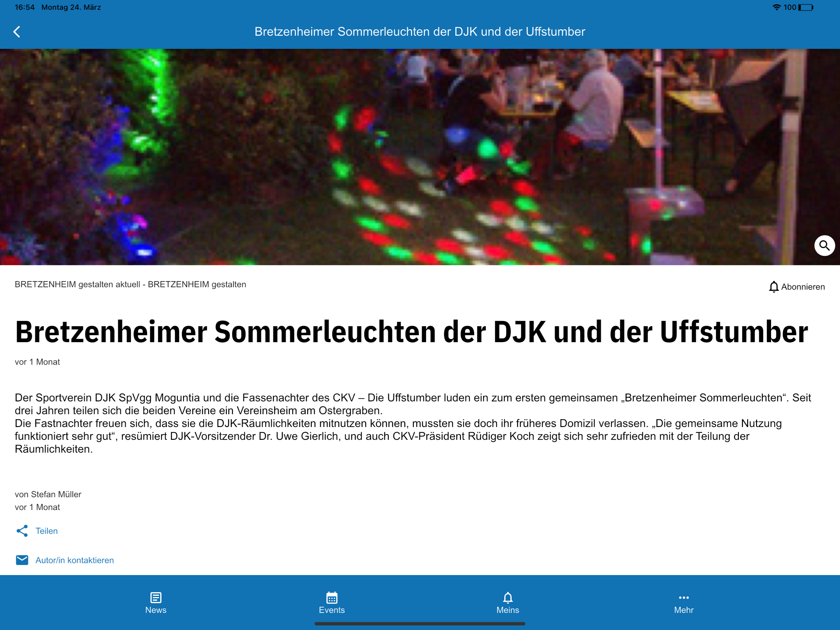Tap the Meins bell icon
The width and height of the screenshot is (840, 630).
pyautogui.click(x=508, y=597)
